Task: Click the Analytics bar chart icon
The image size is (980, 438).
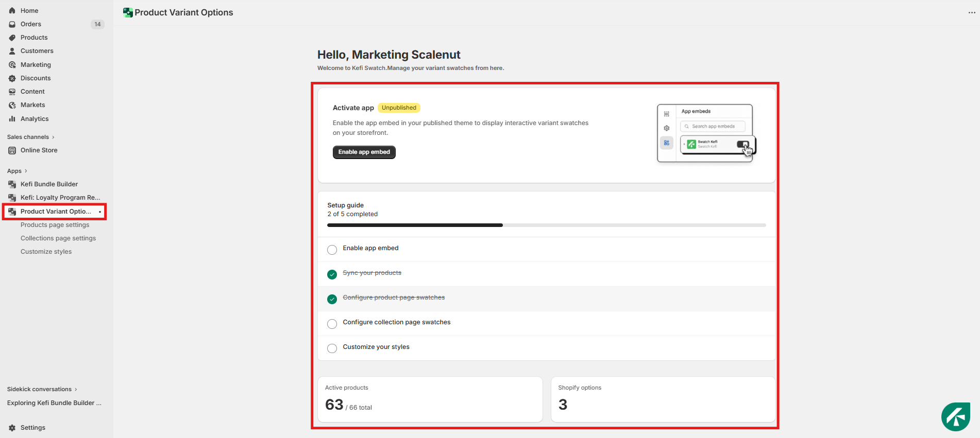Action: tap(12, 119)
